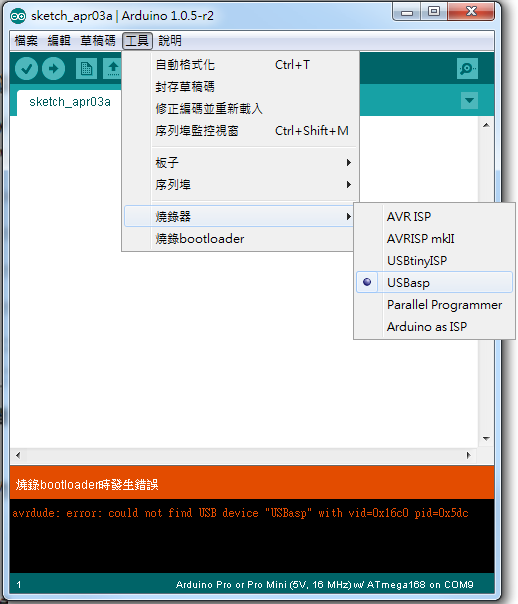
Task: Click the Upload arrow toolbar icon
Action: [x=54, y=69]
